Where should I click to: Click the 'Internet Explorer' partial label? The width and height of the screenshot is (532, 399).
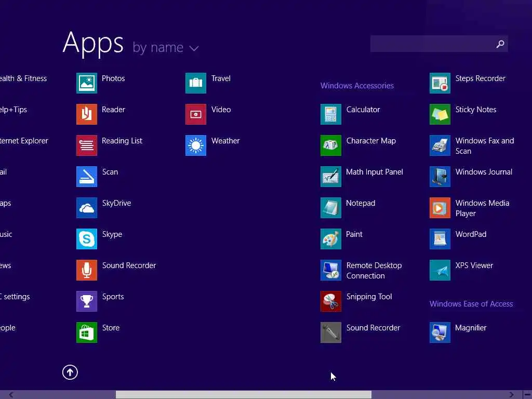24,141
